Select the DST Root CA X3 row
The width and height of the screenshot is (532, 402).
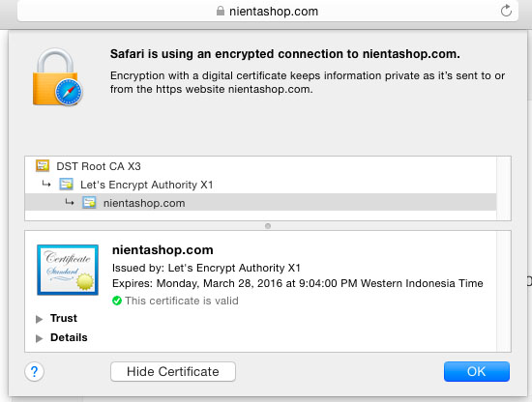coord(260,166)
